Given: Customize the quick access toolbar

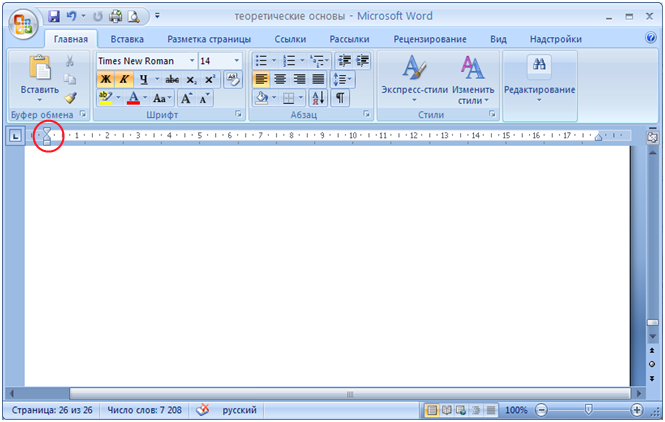Looking at the screenshot, I should pyautogui.click(x=157, y=16).
